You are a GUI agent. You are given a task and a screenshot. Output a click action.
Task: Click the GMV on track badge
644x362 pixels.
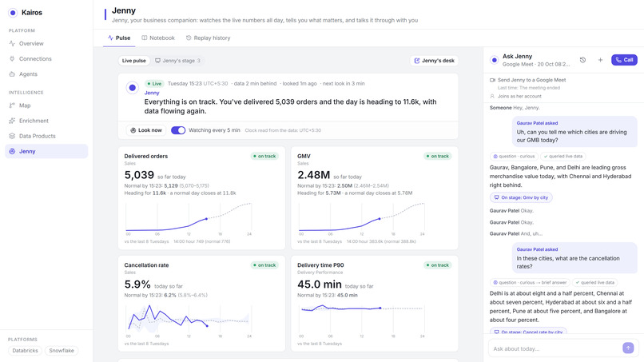[437, 156]
